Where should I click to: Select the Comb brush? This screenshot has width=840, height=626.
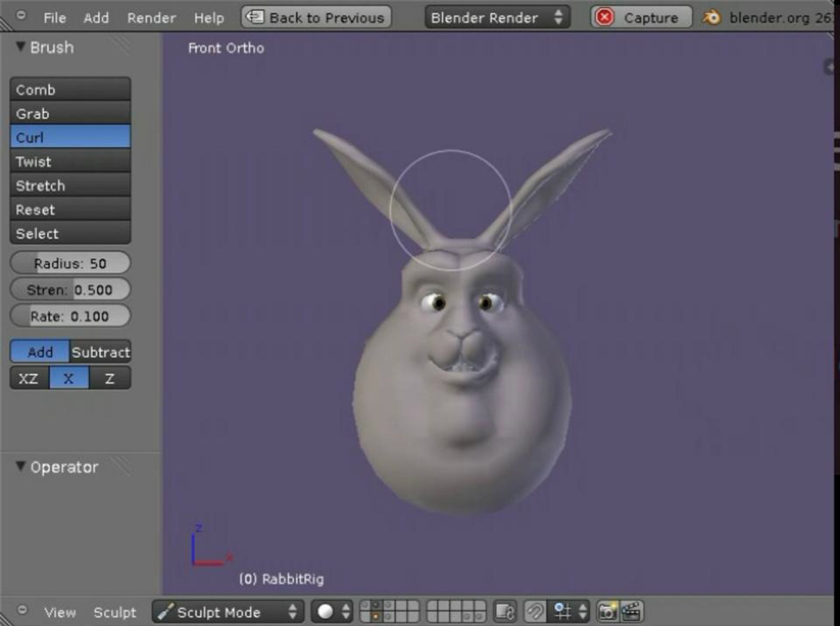point(70,89)
